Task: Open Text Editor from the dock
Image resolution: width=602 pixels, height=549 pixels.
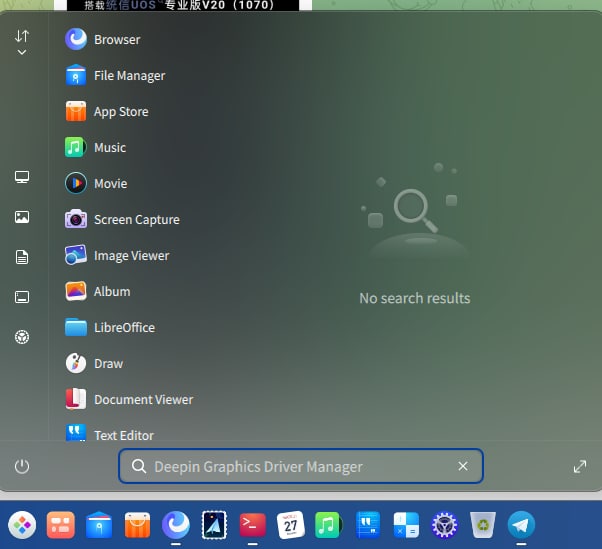Action: [368, 525]
